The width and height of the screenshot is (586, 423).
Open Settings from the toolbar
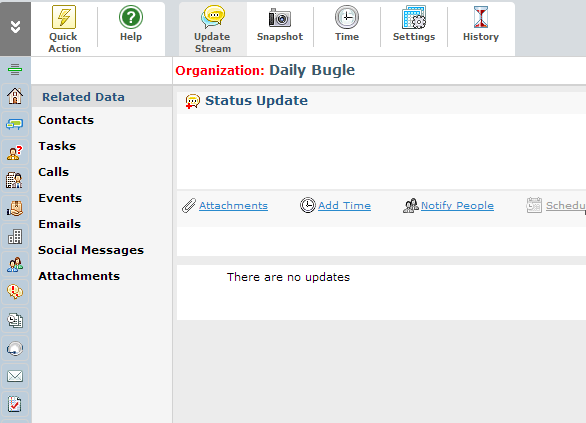point(414,17)
